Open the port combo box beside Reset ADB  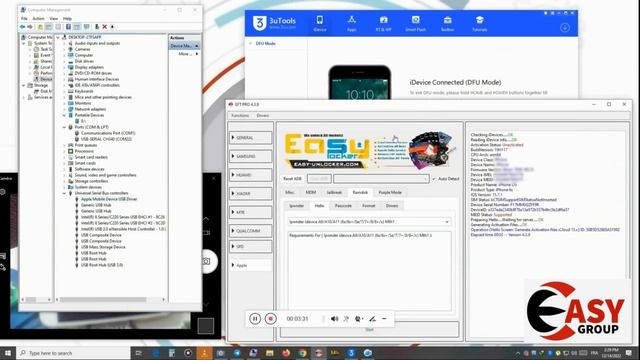381,179
